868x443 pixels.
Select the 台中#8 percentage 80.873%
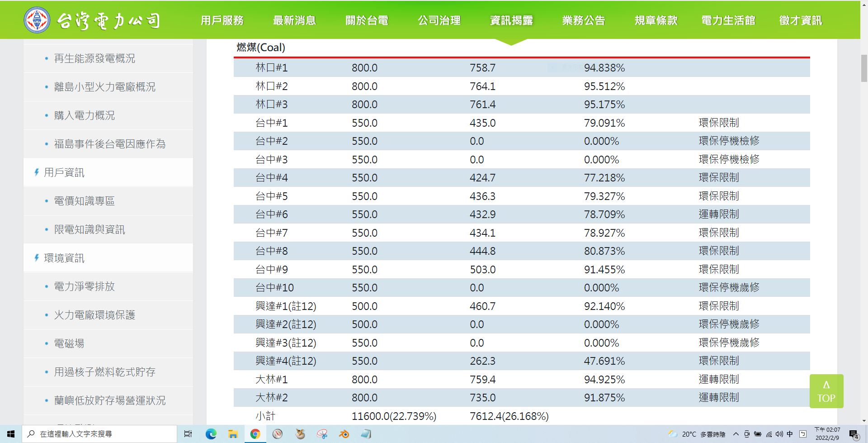[604, 251]
